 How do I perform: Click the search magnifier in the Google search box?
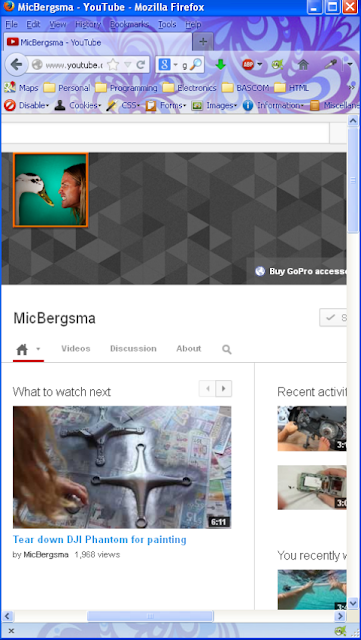coord(196,64)
